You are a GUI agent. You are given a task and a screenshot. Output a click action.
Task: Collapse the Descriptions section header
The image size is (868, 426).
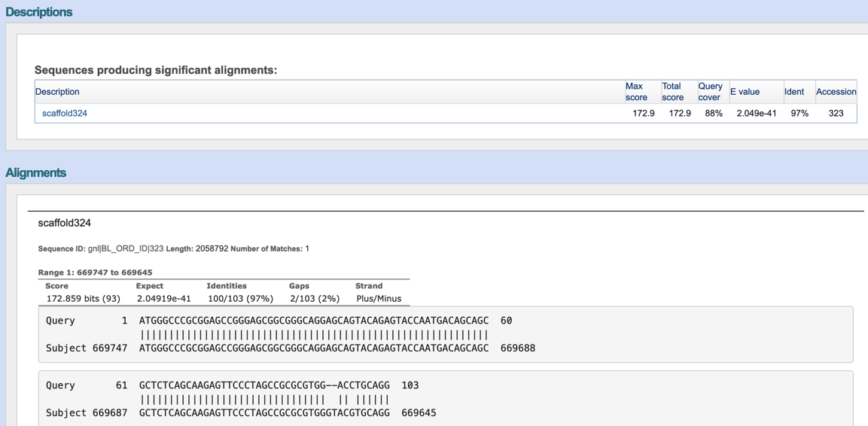(x=39, y=12)
